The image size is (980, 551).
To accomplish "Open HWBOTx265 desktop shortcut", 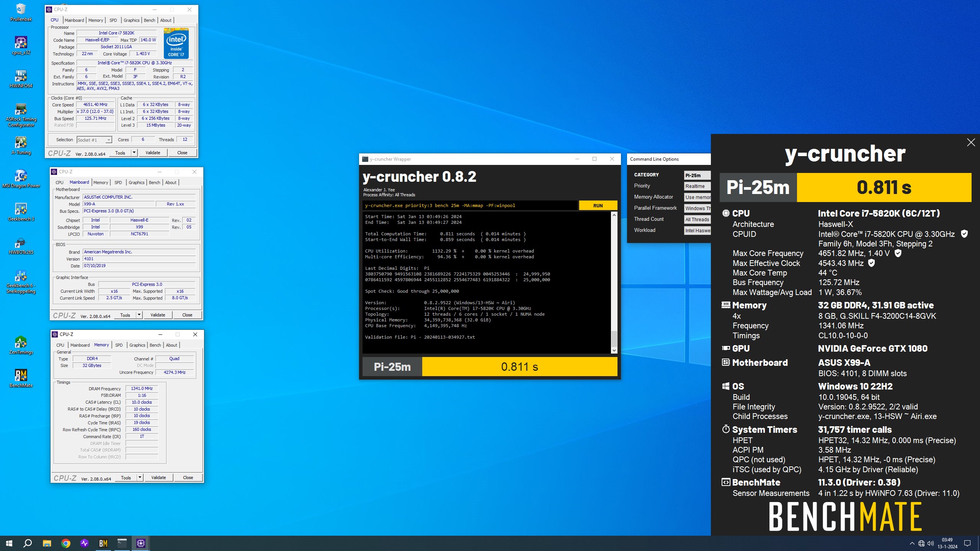I will click(21, 246).
